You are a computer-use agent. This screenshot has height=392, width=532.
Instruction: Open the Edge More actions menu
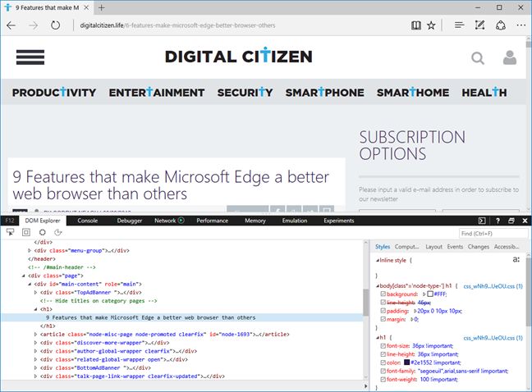click(521, 25)
